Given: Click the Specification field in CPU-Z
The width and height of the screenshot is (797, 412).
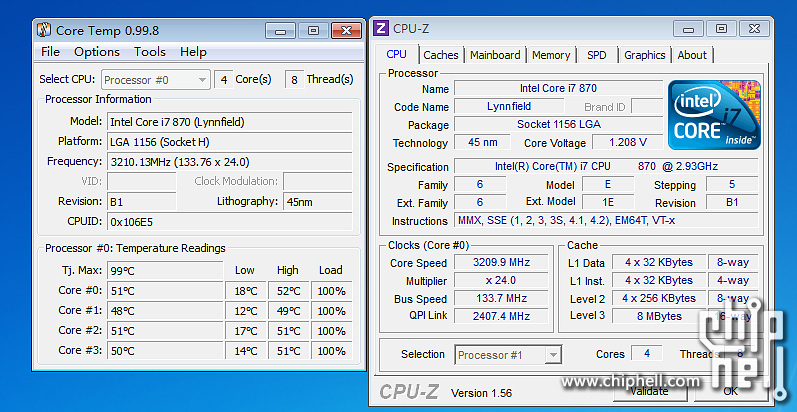Looking at the screenshot, I should coord(606,166).
